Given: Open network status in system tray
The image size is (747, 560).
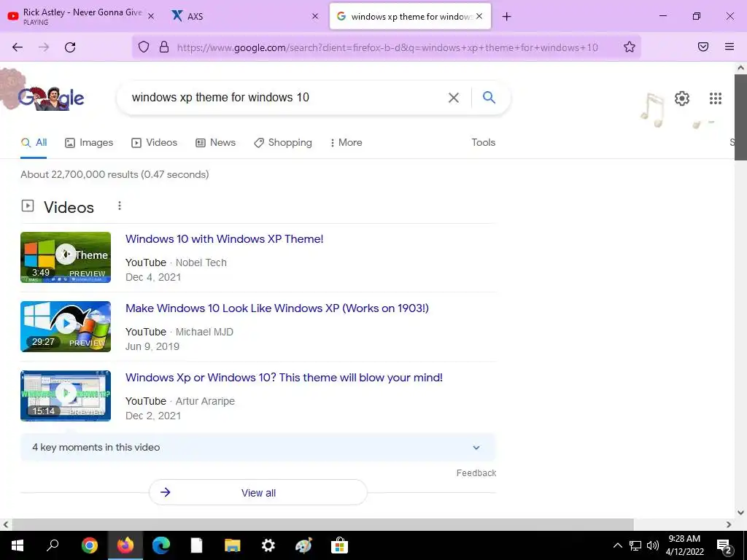Looking at the screenshot, I should coord(635,545).
